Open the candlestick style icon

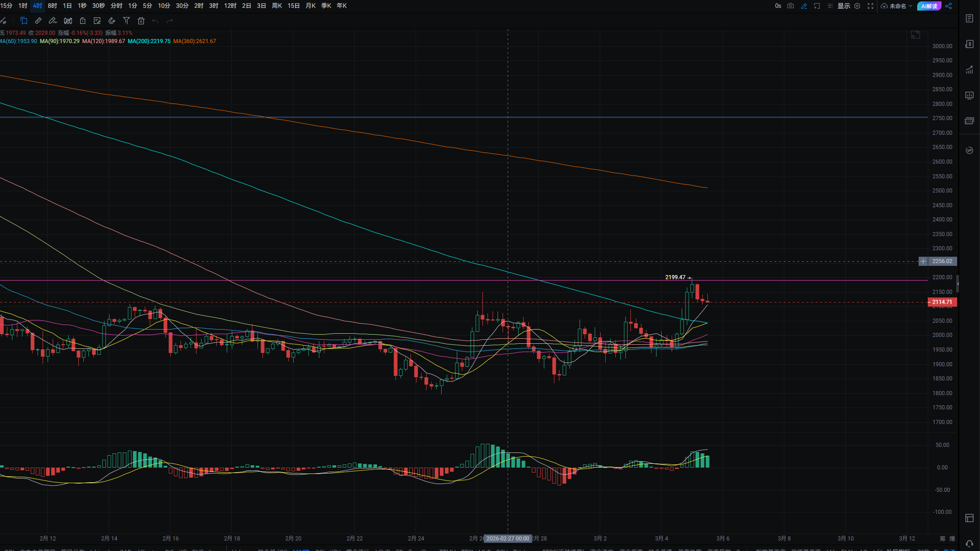(x=68, y=21)
